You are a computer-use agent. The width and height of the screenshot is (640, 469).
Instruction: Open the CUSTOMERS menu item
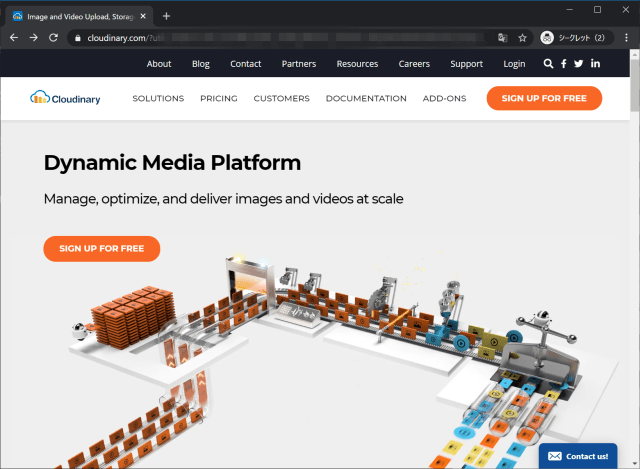[x=282, y=98]
